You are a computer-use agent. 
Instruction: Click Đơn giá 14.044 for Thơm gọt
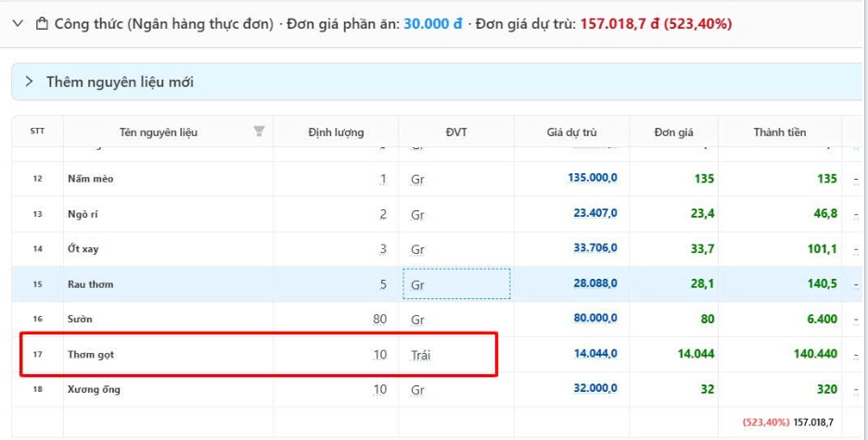[696, 354]
